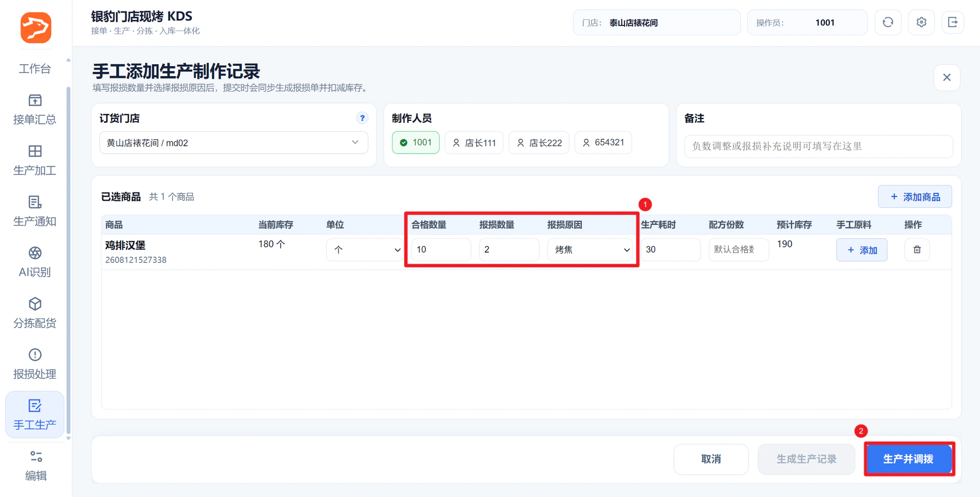Viewport: 980px width, 497px height.
Task: Click the logout icon at top right
Action: (952, 22)
